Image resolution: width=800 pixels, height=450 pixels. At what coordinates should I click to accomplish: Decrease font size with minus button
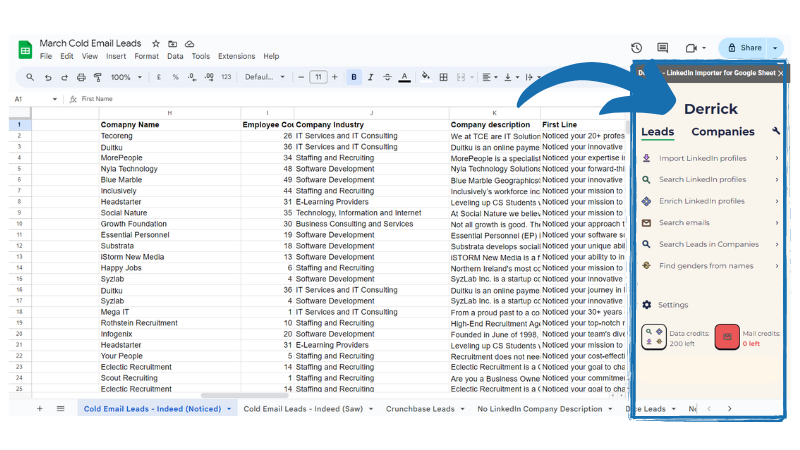[301, 78]
